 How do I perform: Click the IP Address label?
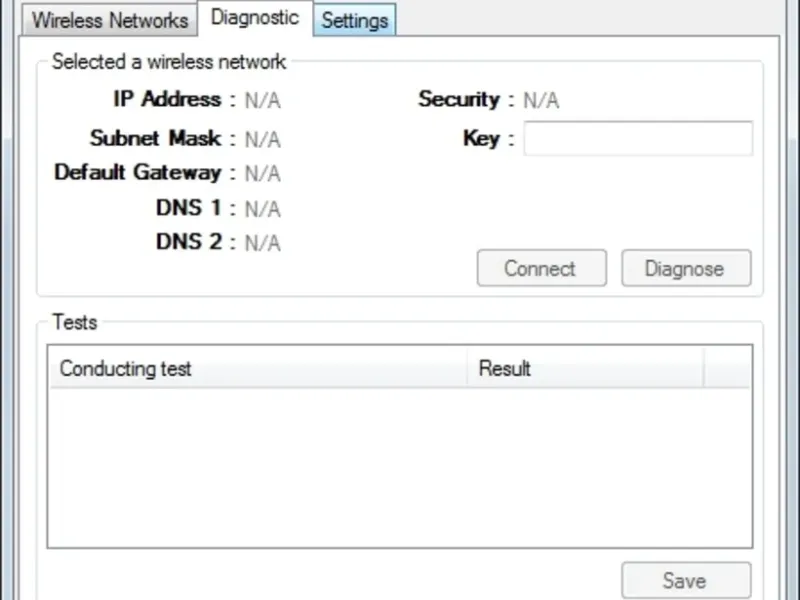[x=167, y=99]
